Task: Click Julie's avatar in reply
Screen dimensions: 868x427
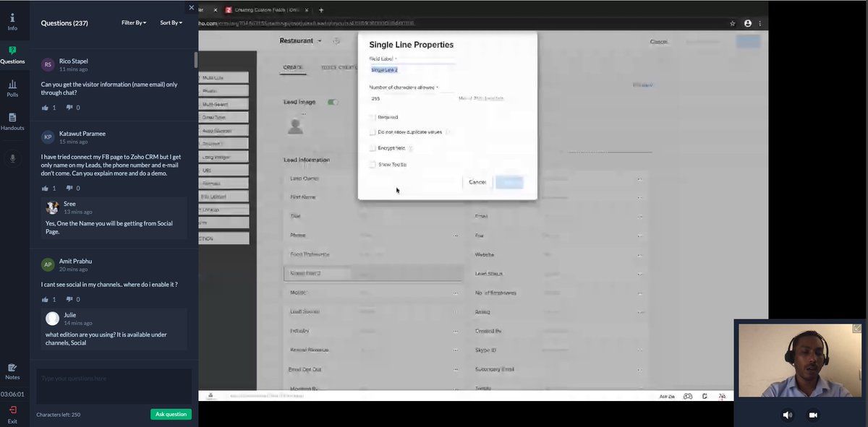Action: pos(52,319)
